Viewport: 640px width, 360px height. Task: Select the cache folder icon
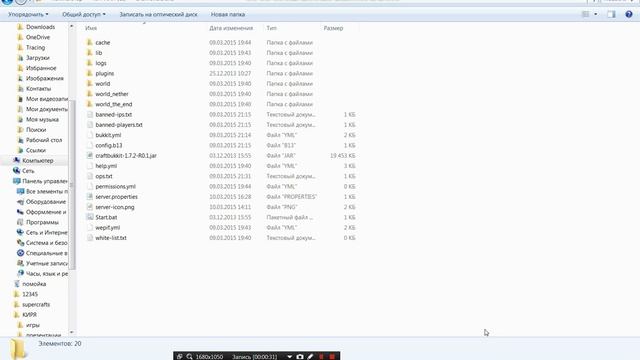coord(90,42)
